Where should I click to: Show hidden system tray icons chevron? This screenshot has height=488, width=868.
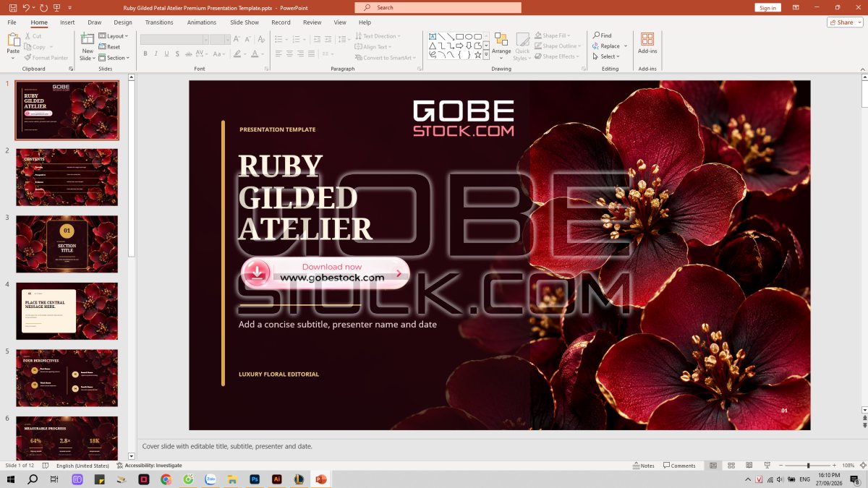point(748,479)
